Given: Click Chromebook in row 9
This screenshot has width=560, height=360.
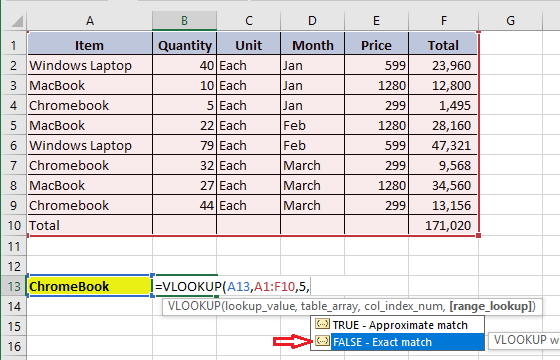Looking at the screenshot, I should pos(90,205).
